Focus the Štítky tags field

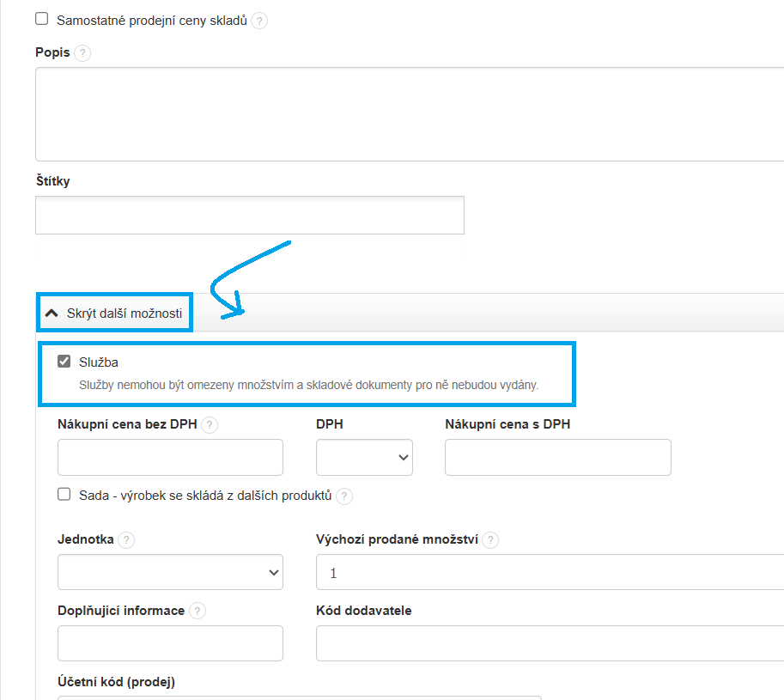[249, 215]
